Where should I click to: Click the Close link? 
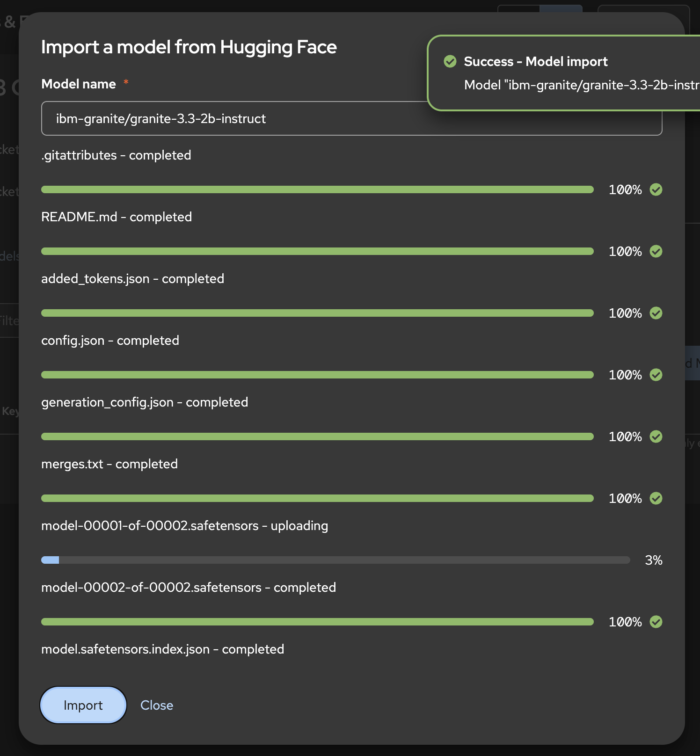click(x=157, y=705)
